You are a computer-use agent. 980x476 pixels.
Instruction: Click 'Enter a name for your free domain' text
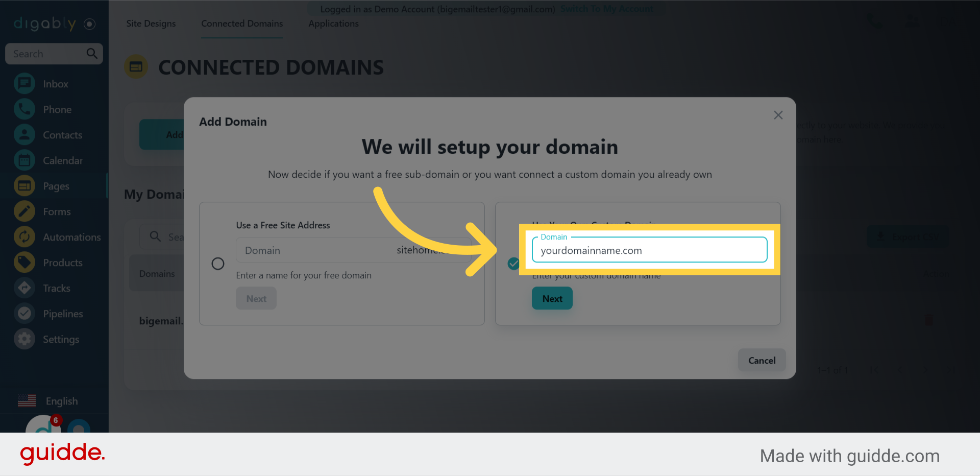[304, 275]
